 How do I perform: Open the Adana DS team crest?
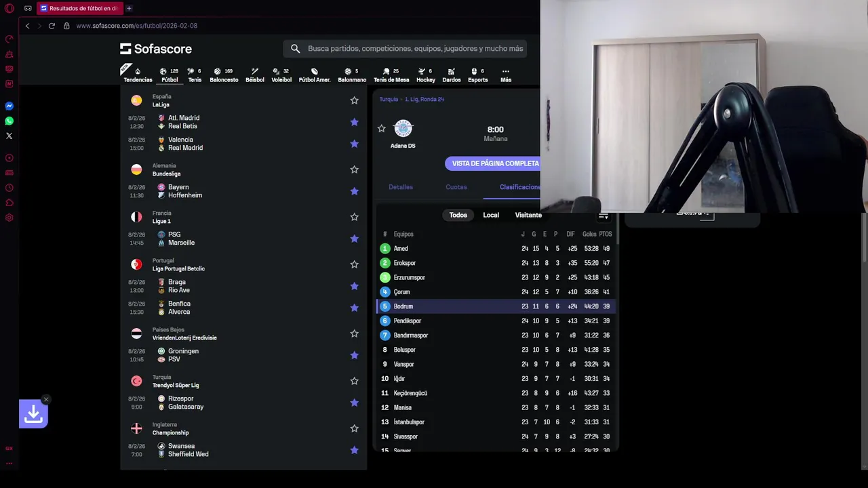point(403,128)
